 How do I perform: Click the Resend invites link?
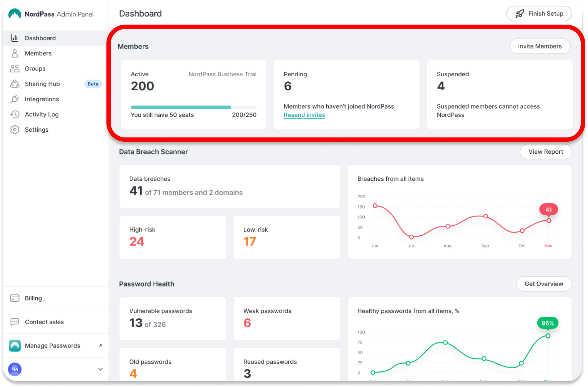pos(304,115)
